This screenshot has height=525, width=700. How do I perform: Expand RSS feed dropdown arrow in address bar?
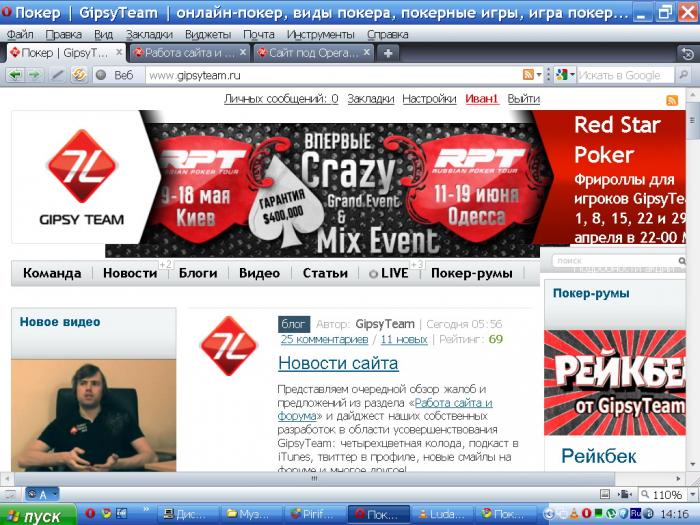coord(539,75)
